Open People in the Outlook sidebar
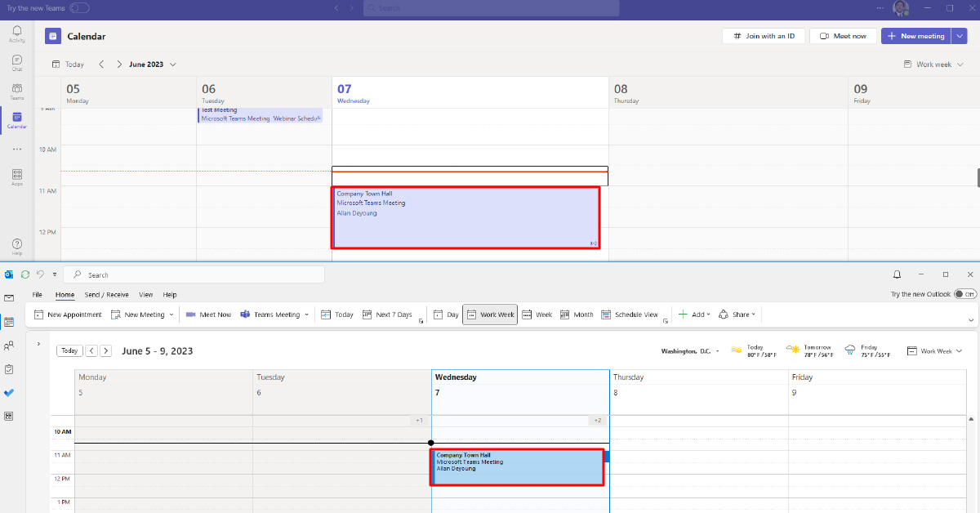 [9, 346]
